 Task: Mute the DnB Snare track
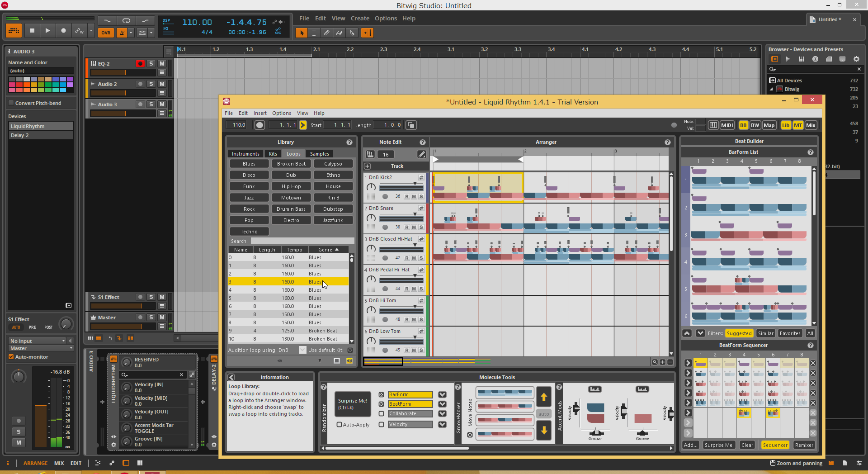click(x=414, y=227)
